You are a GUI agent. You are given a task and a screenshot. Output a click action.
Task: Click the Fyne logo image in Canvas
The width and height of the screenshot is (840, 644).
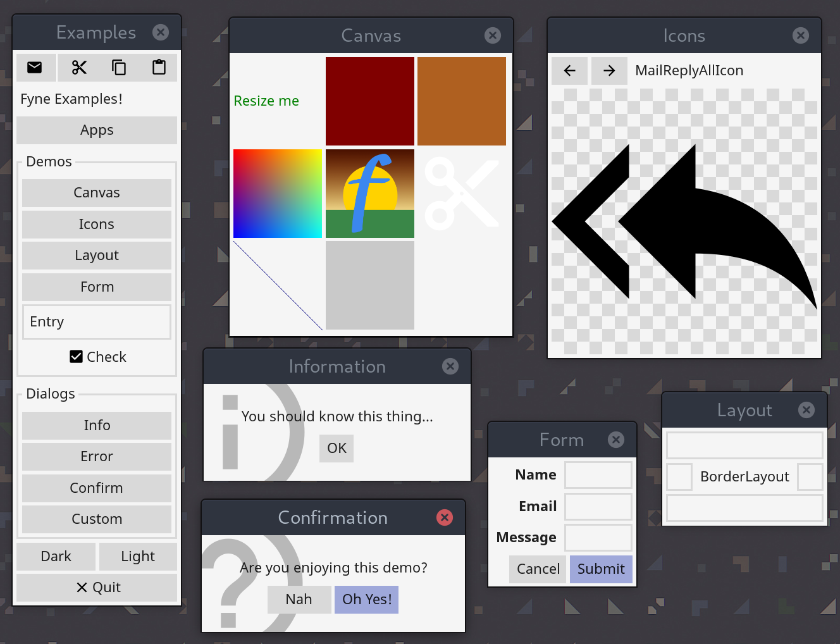[370, 194]
